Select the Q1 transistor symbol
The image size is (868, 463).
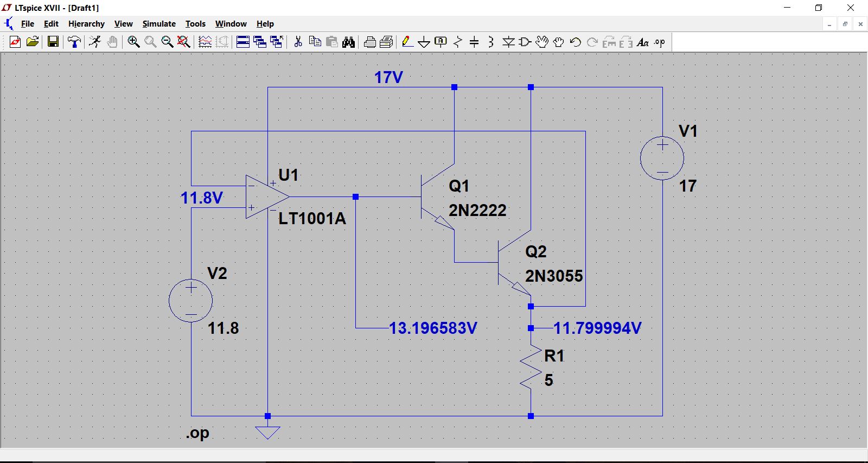[x=437, y=196]
